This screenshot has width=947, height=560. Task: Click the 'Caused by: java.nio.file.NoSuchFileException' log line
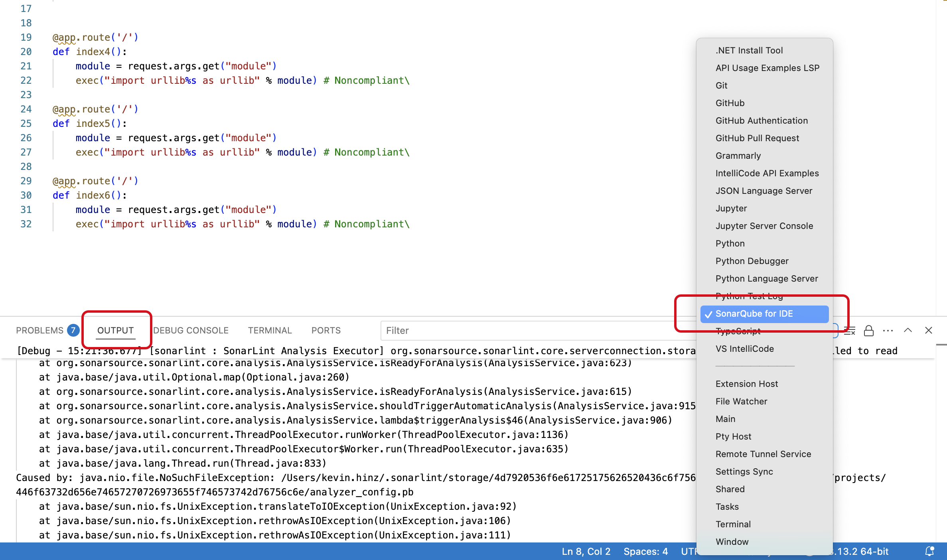[356, 478]
